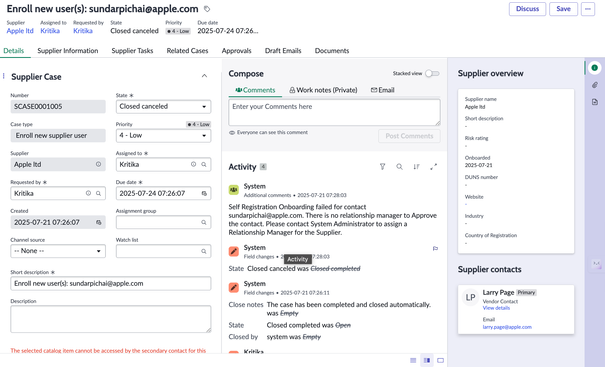This screenshot has height=367, width=605.
Task: Click the Number field SCASE0001005
Action: pos(58,107)
